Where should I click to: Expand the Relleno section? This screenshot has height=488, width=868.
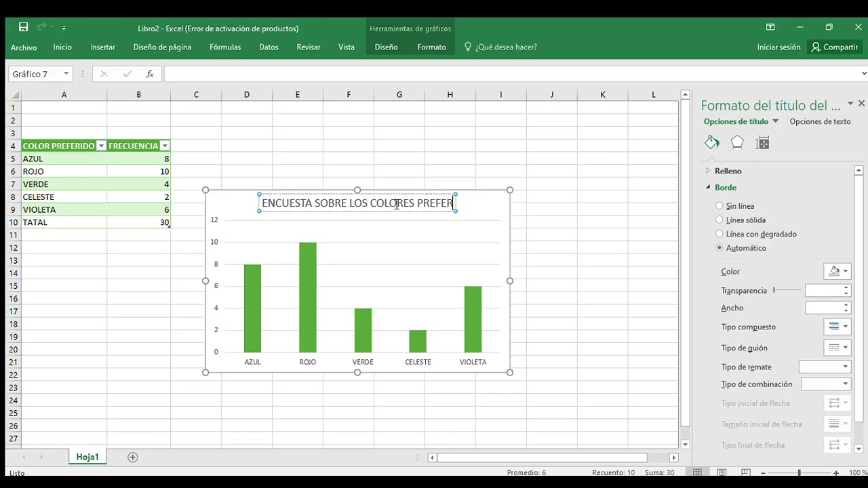(x=728, y=171)
